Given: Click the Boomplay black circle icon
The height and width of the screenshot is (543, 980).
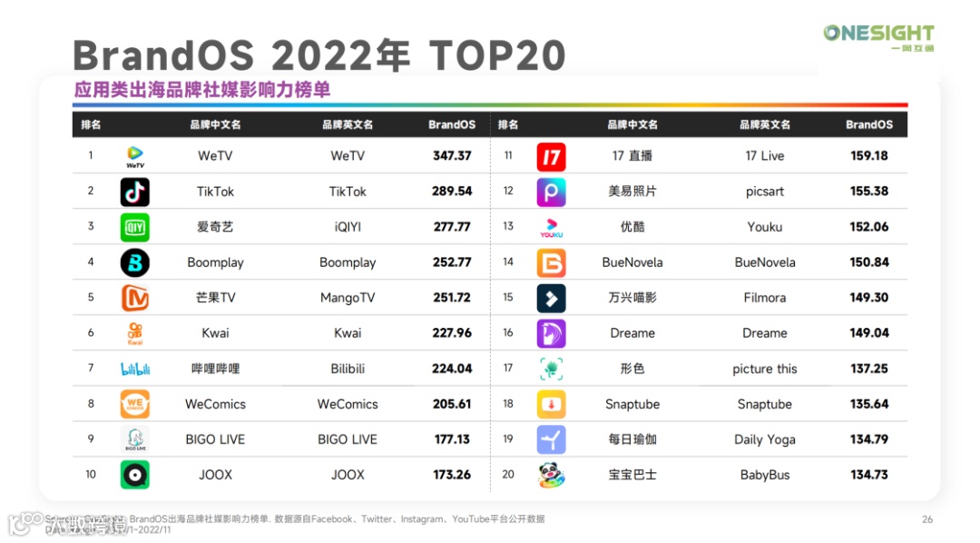Looking at the screenshot, I should click(x=135, y=262).
